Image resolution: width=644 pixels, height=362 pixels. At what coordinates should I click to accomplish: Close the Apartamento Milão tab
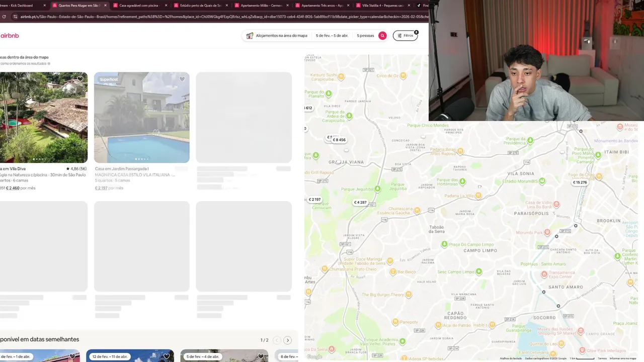(x=287, y=6)
